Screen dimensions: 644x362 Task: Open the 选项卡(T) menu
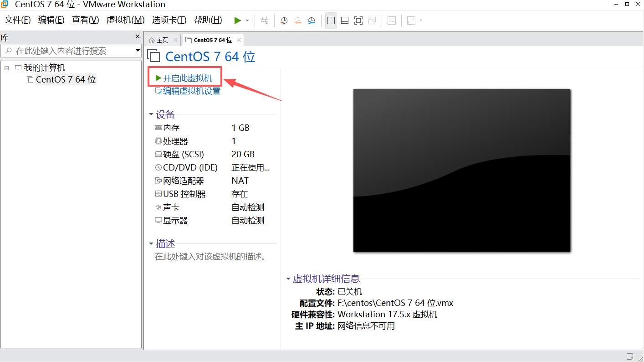(169, 20)
